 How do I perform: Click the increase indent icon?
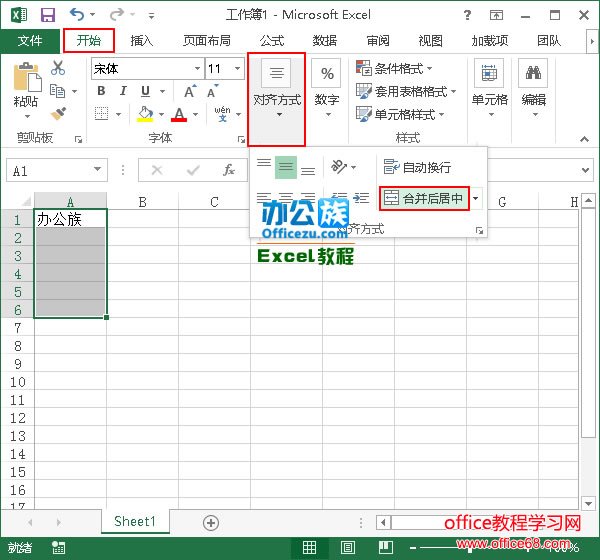pyautogui.click(x=361, y=198)
